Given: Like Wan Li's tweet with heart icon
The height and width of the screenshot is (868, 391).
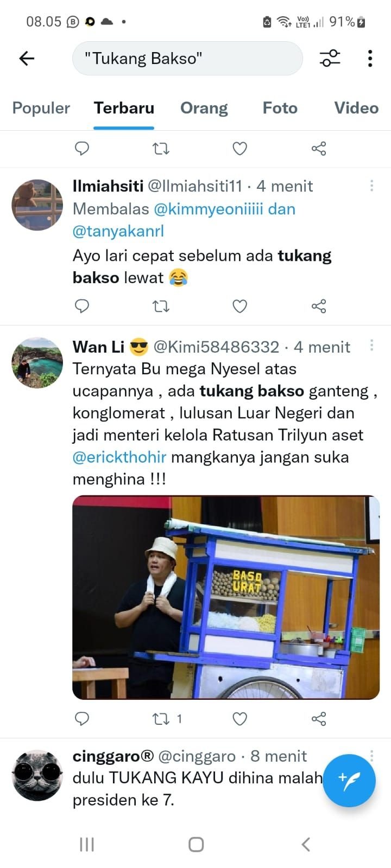Looking at the screenshot, I should pyautogui.click(x=239, y=719).
